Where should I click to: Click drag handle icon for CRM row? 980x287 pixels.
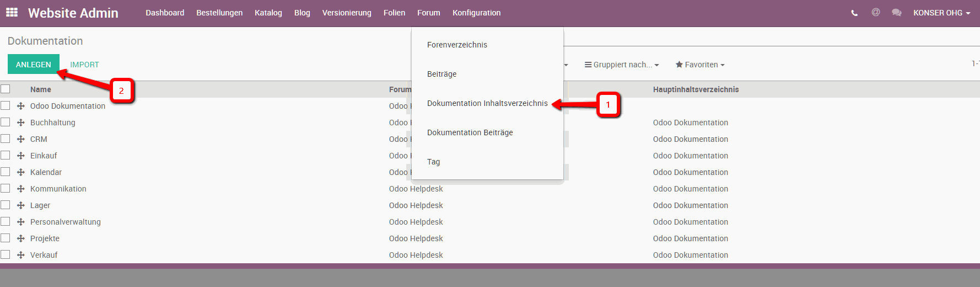pos(21,139)
